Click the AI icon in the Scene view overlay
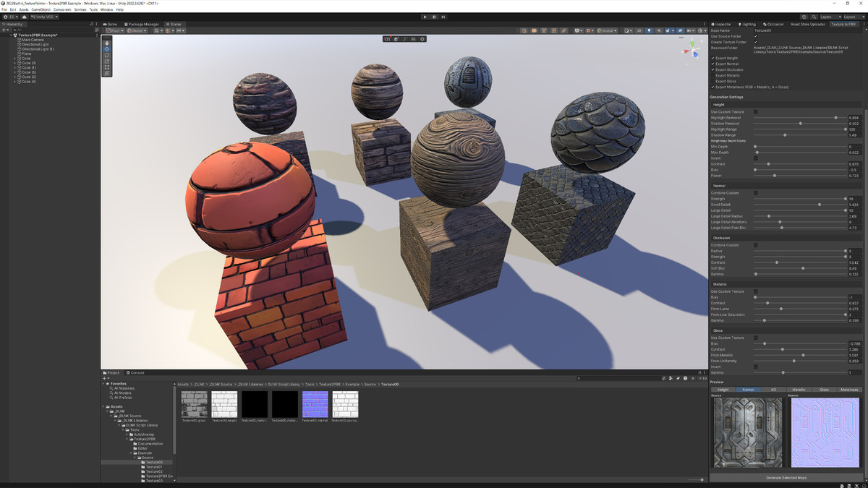Image resolution: width=868 pixels, height=488 pixels. pos(414,39)
